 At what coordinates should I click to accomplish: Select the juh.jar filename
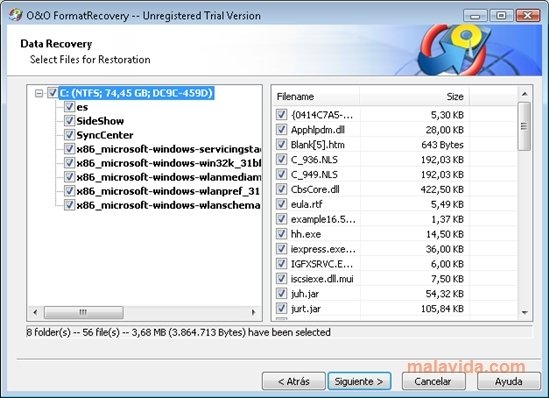pyautogui.click(x=305, y=294)
